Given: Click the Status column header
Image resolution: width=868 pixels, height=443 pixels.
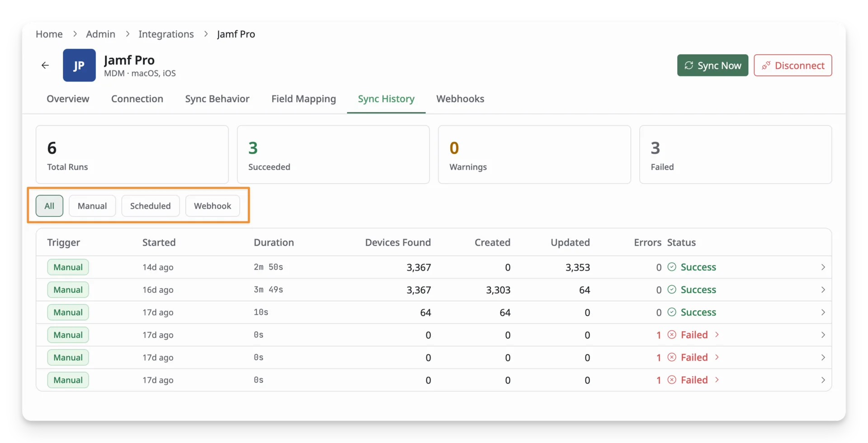Looking at the screenshot, I should pos(681,242).
